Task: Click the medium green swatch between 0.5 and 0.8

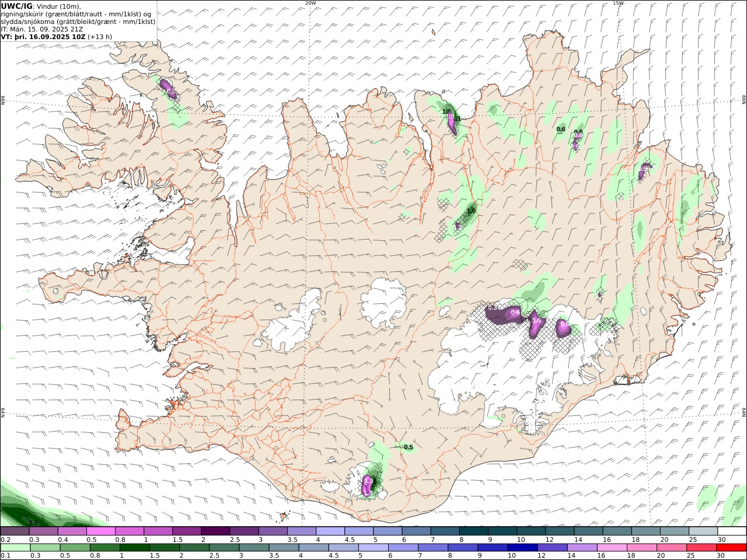Action: (75, 547)
